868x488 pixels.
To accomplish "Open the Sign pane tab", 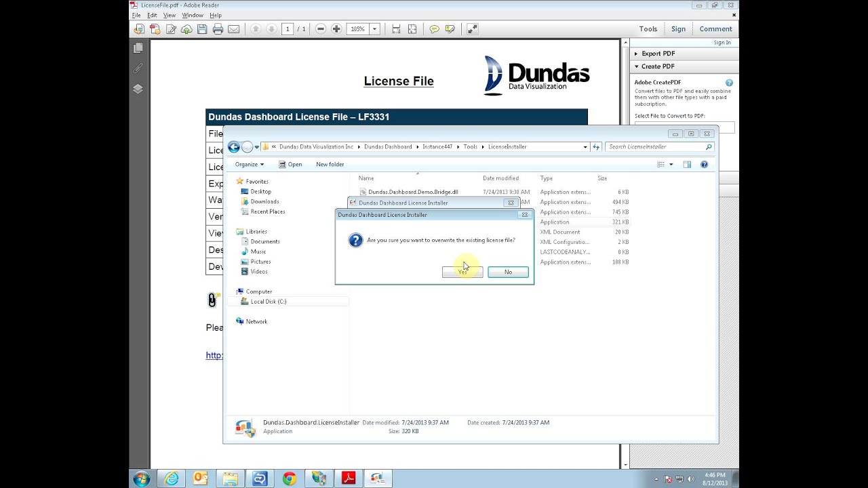I will pyautogui.click(x=678, y=29).
